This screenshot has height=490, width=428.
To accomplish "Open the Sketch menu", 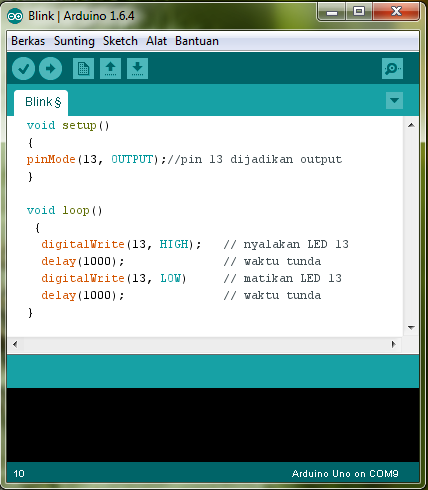I will click(x=120, y=41).
